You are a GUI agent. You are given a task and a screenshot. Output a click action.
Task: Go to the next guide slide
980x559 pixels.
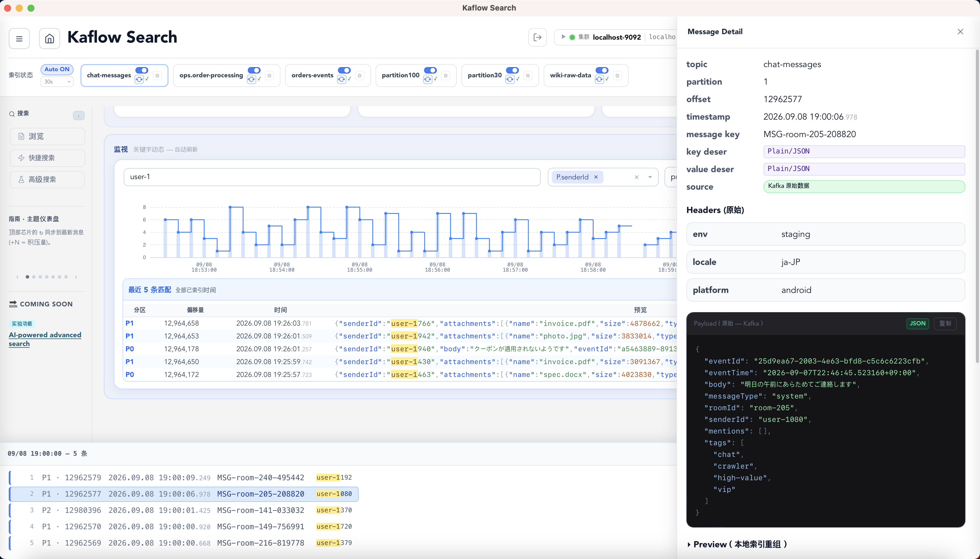pos(76,277)
